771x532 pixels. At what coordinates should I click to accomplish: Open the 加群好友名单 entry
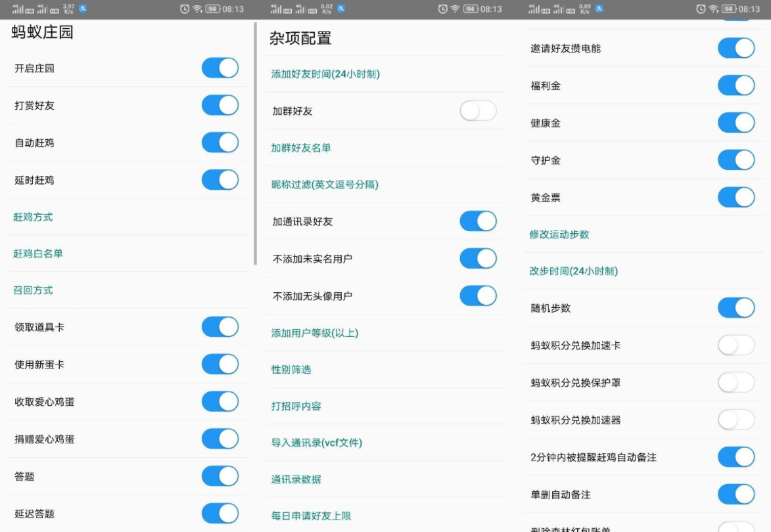(x=386, y=148)
